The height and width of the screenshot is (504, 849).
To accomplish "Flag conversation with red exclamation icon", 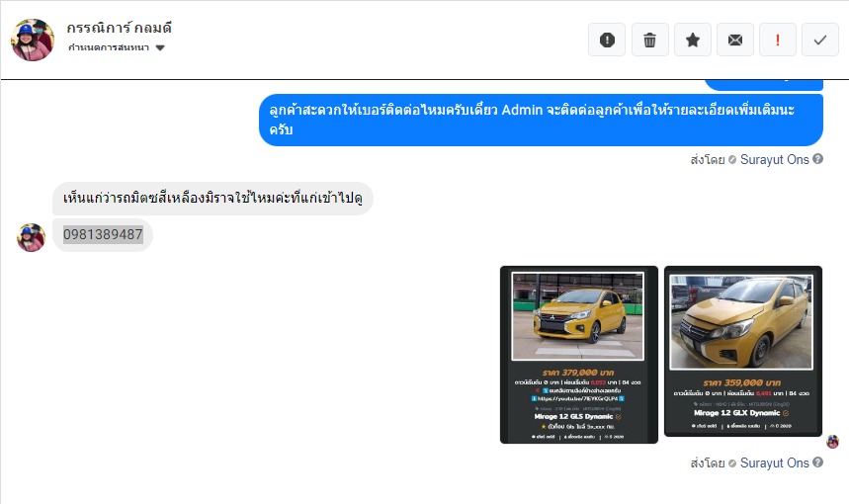I will (x=778, y=40).
